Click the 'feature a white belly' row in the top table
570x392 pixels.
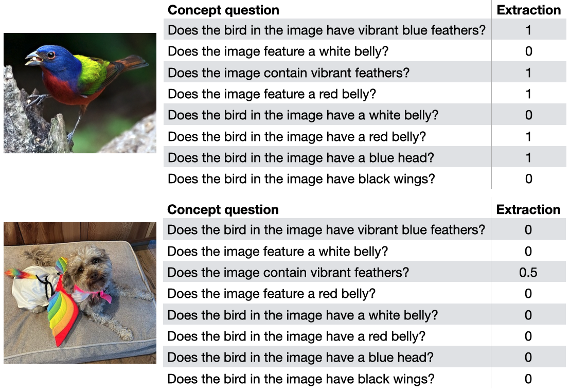[x=278, y=51]
